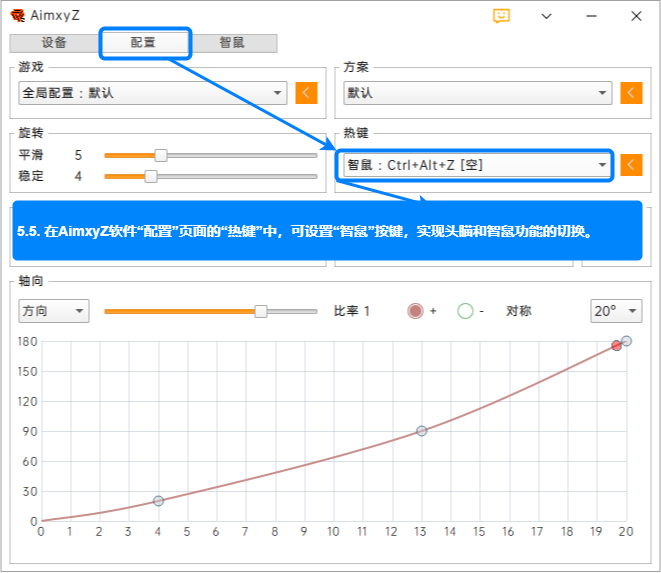This screenshot has width=661, height=573.
Task: Click the 稳定 value 4
Action: coord(78,176)
